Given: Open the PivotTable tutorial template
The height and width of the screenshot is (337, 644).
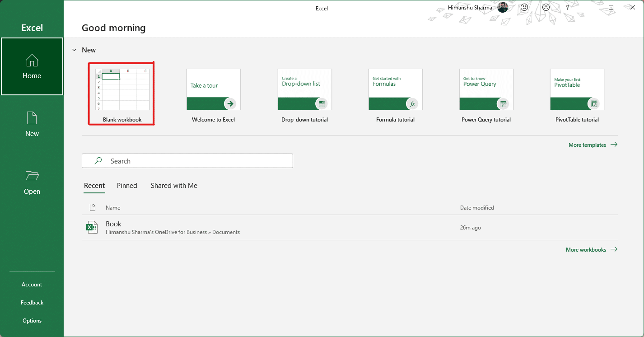Looking at the screenshot, I should (577, 96).
